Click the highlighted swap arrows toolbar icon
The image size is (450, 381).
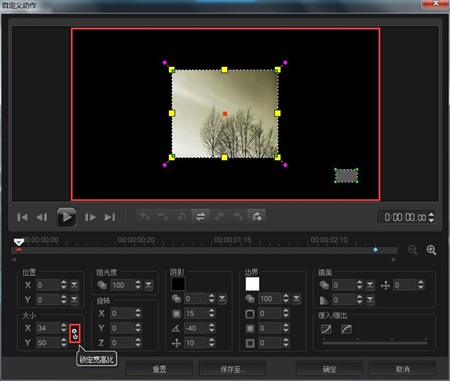point(200,216)
